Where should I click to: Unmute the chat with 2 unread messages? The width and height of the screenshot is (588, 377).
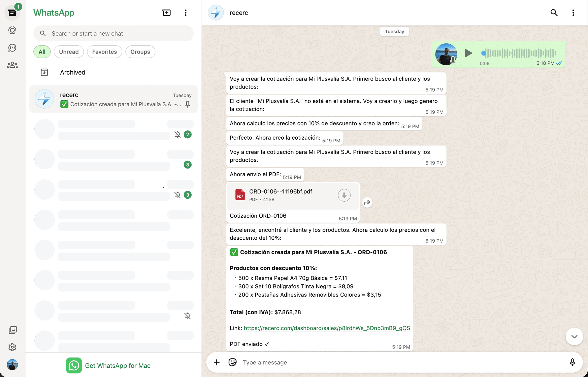tap(177, 134)
